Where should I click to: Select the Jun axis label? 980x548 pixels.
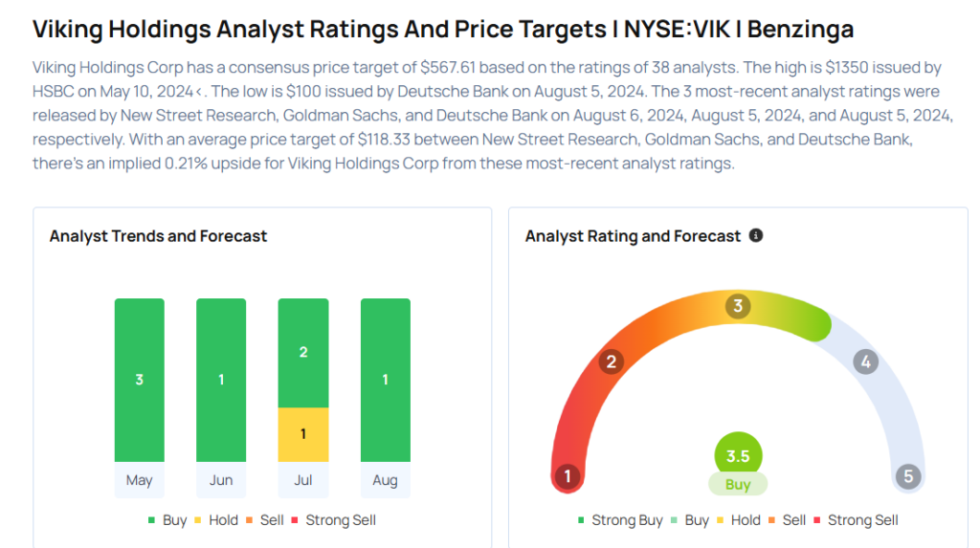pyautogui.click(x=221, y=480)
